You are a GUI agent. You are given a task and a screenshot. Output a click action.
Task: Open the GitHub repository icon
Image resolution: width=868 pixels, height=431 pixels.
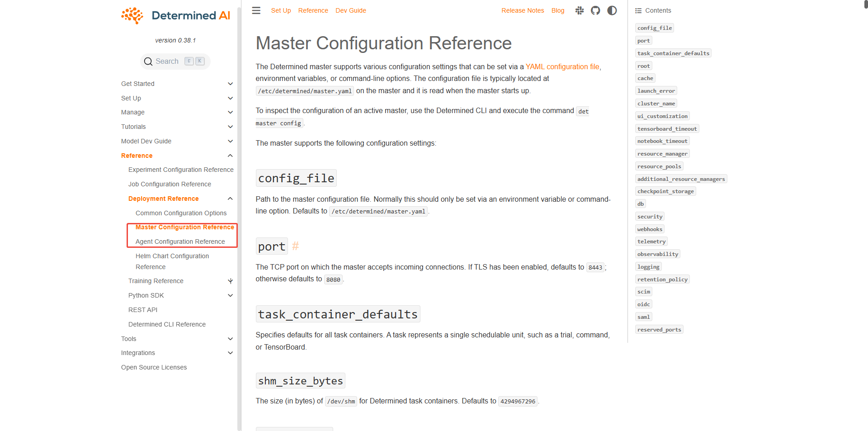[x=595, y=10]
